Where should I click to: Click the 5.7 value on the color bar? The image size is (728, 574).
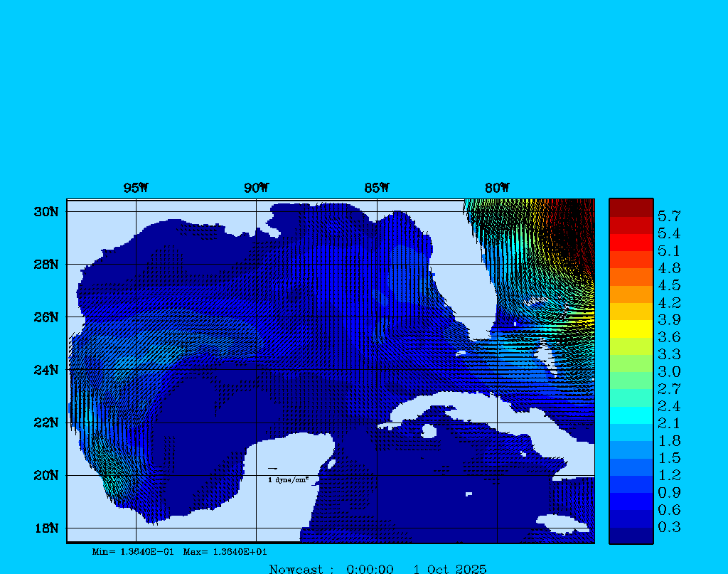[669, 216]
